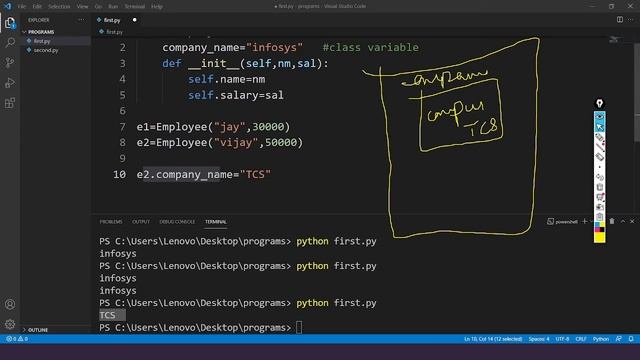Click the undo icon in annotation toolbar
Viewport: 640px width, 360px height.
pos(600,177)
